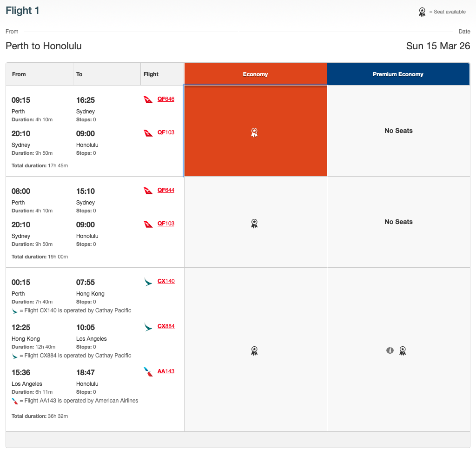The image size is (476, 449).
Task: Click the 09:15 Perth departure time
Action: tap(21, 100)
